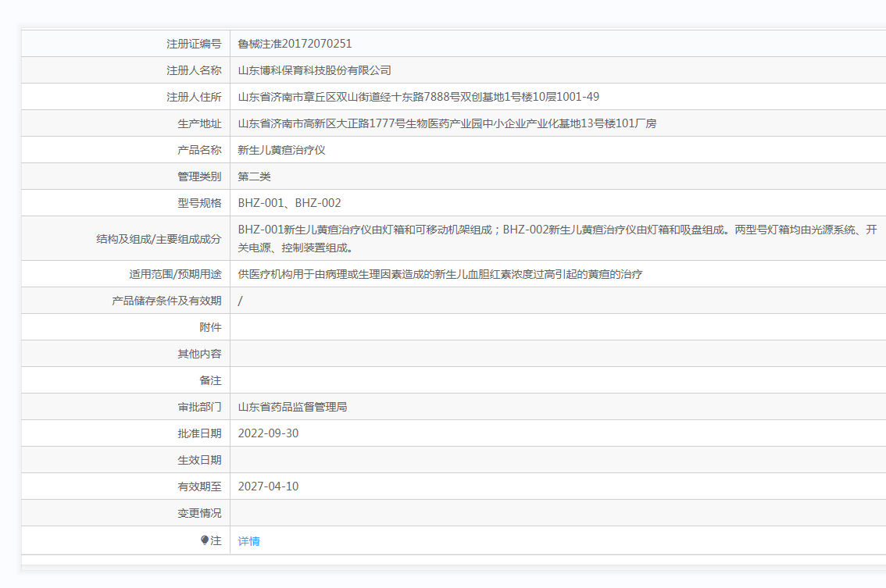Click the lightbulb icon beside 注
The width and height of the screenshot is (886, 588).
pyautogui.click(x=205, y=540)
